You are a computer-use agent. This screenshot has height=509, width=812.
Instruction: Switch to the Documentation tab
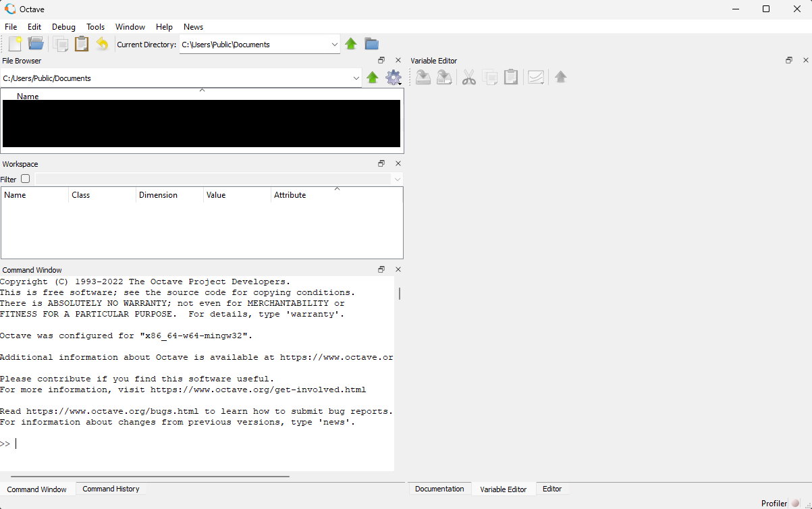tap(439, 489)
